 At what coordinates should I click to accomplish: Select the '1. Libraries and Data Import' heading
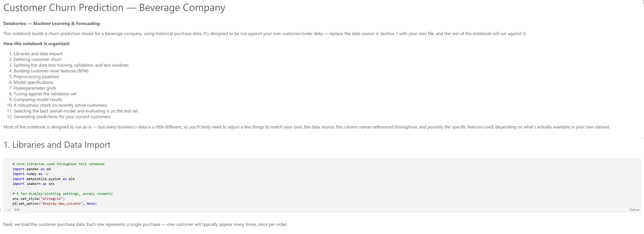click(57, 145)
